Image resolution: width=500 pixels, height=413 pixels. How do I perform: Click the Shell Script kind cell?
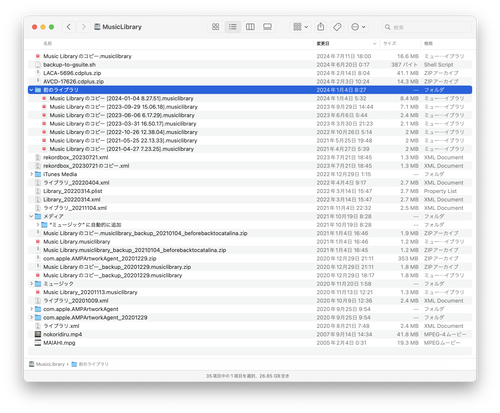pyautogui.click(x=438, y=65)
